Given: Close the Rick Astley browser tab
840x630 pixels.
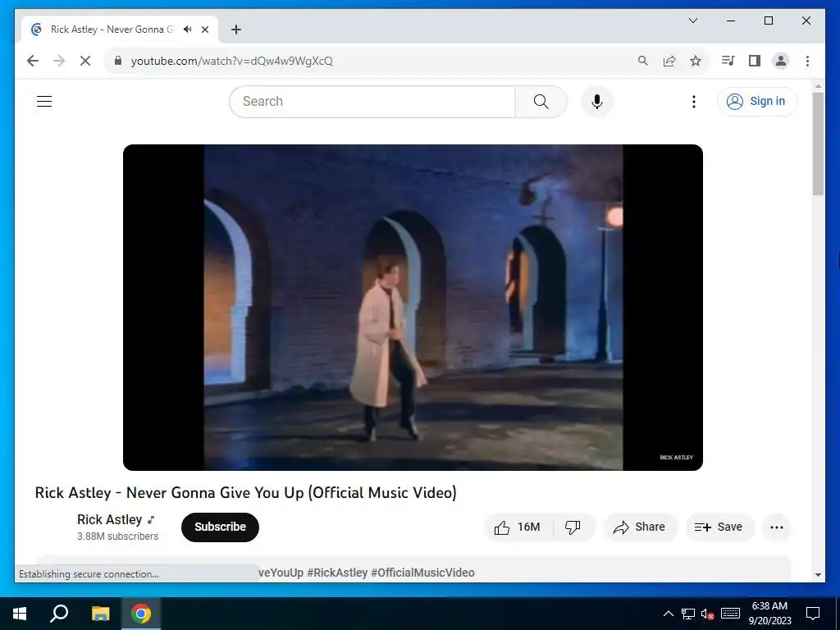Looking at the screenshot, I should point(204,30).
